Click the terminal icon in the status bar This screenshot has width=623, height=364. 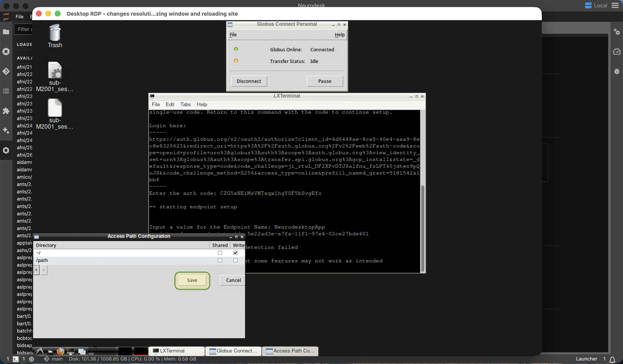[16, 359]
